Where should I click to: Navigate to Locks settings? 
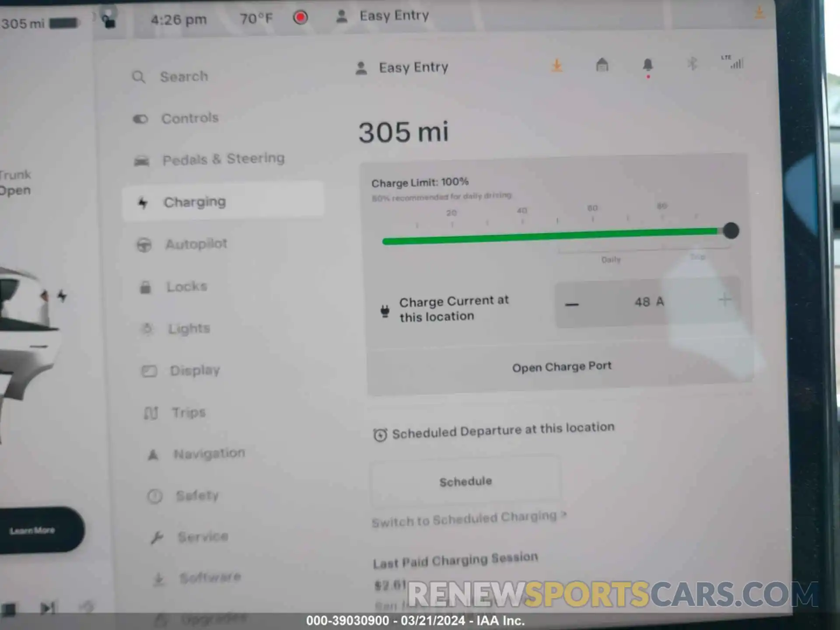[186, 285]
